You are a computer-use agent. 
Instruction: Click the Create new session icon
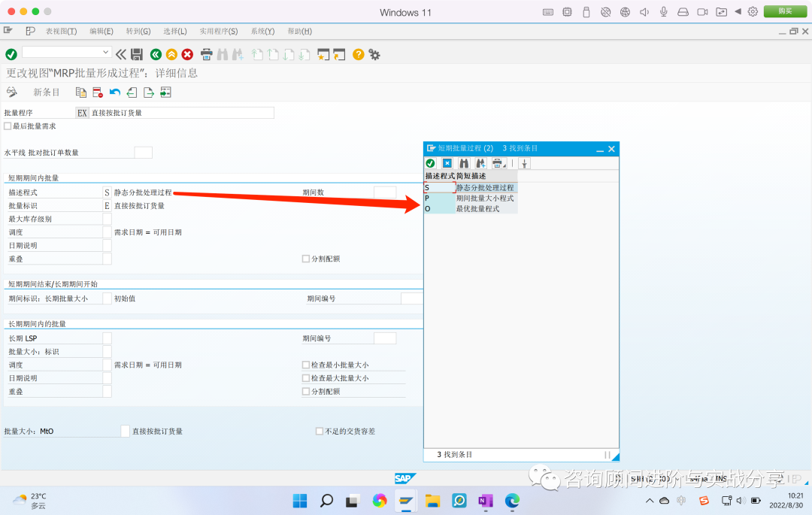point(323,54)
